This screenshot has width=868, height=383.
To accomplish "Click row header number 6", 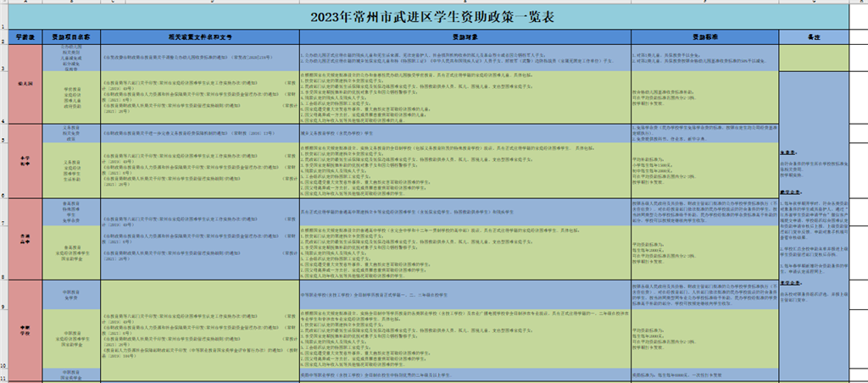I will tap(4, 170).
